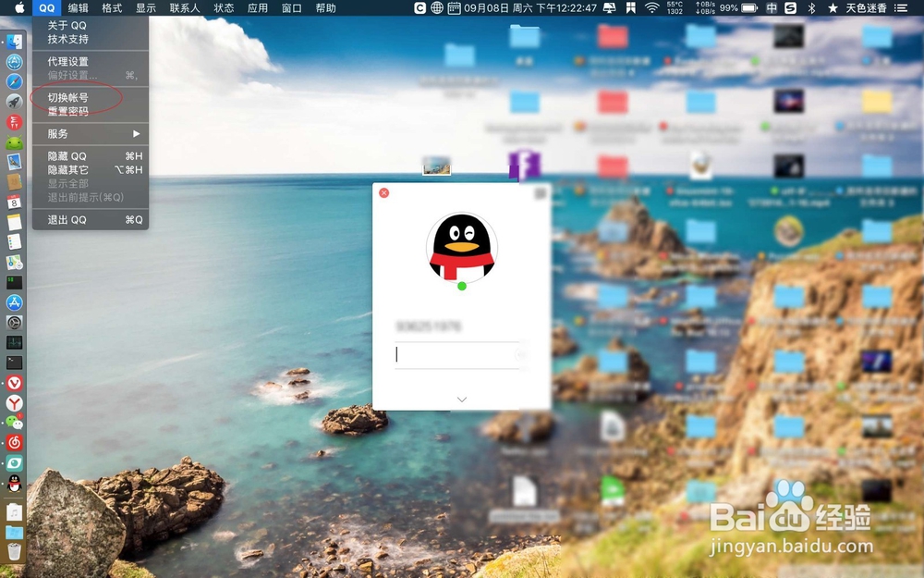Open Activity Monitor in the Dock
This screenshot has height=578, width=924.
tap(14, 343)
